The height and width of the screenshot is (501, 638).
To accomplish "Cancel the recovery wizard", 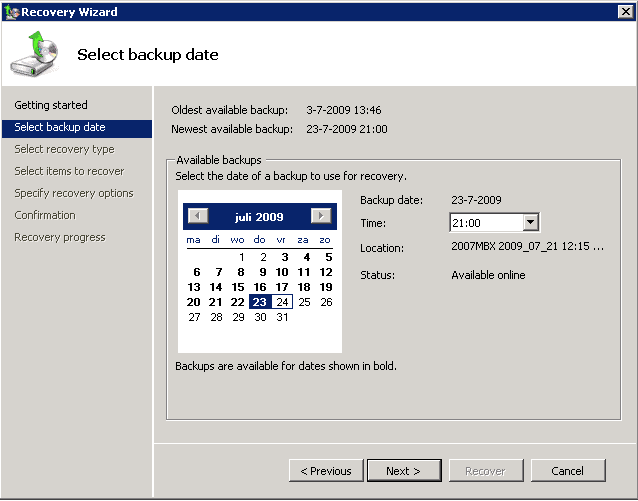I will pos(568,471).
